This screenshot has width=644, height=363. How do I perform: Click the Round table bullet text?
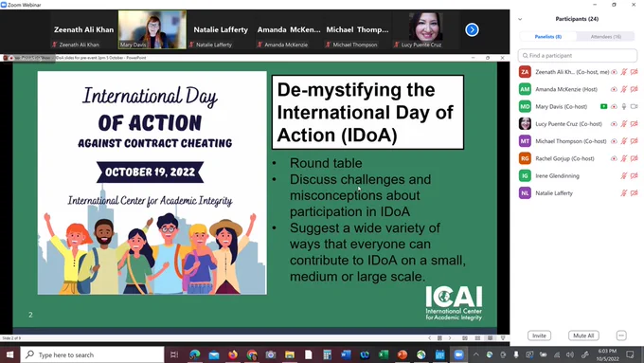click(326, 163)
